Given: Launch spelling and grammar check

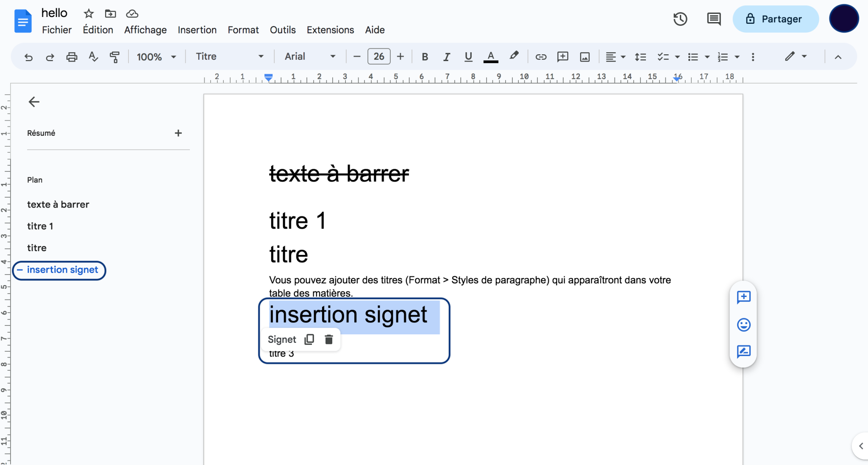Looking at the screenshot, I should (x=93, y=56).
